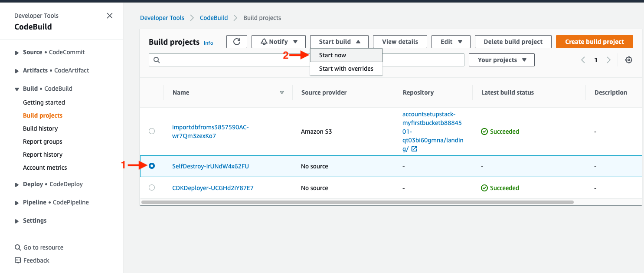Click No source cell in SelfDestroy row
This screenshot has width=644, height=273.
[x=314, y=166]
